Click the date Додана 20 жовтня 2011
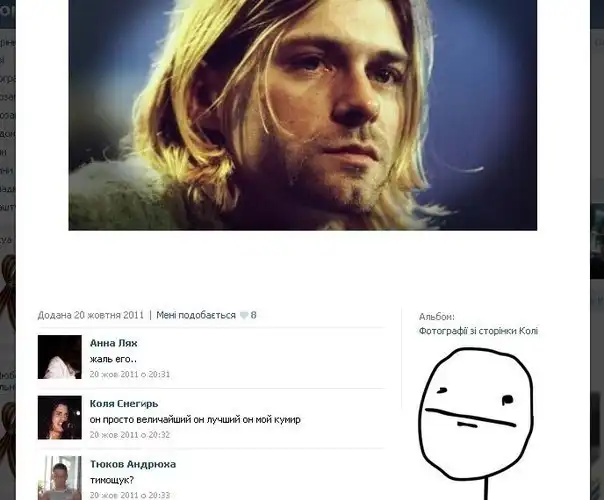Image resolution: width=604 pixels, height=500 pixels. [91, 315]
